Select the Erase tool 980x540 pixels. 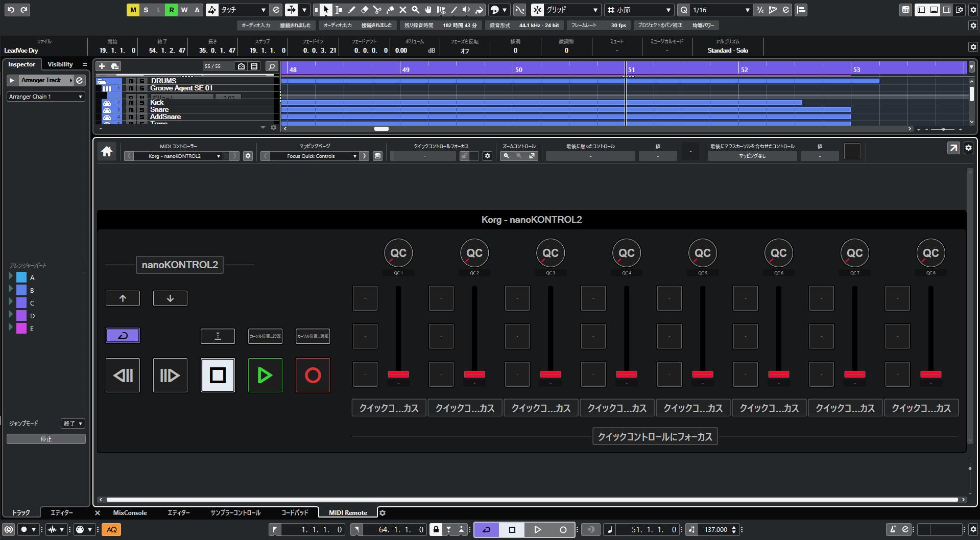(x=365, y=10)
